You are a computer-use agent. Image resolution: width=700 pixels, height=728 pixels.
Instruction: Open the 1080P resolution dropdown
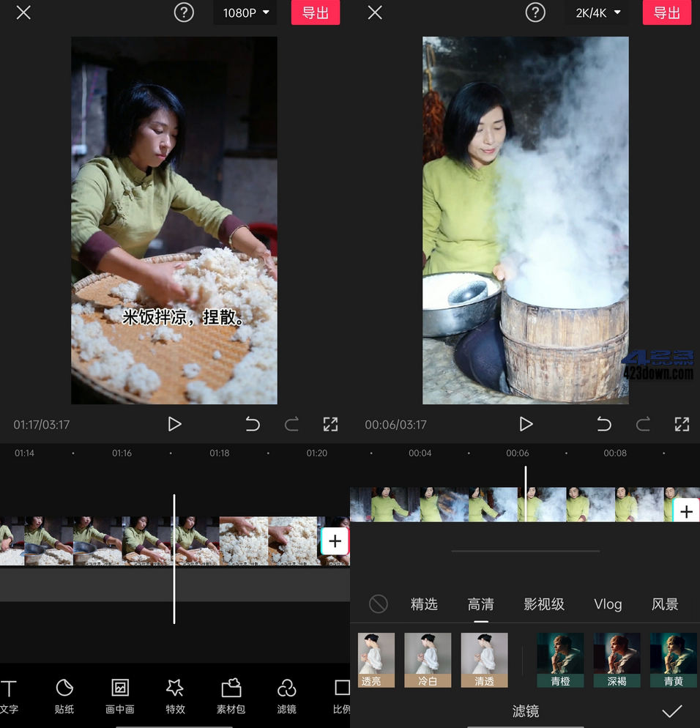245,13
